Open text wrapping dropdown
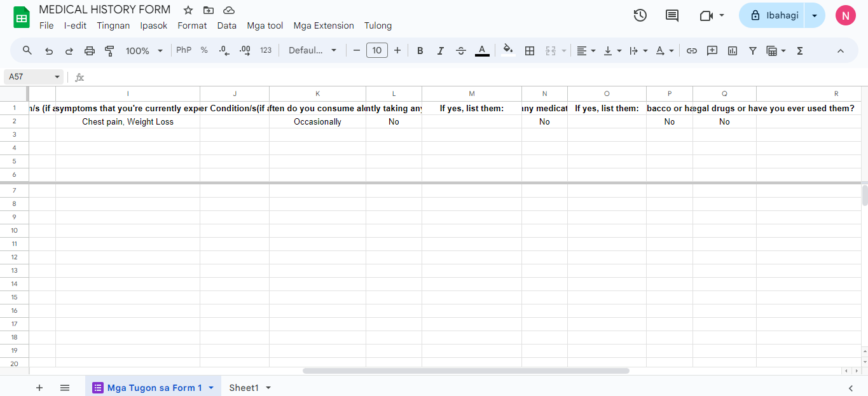The height and width of the screenshot is (396, 868). (638, 50)
